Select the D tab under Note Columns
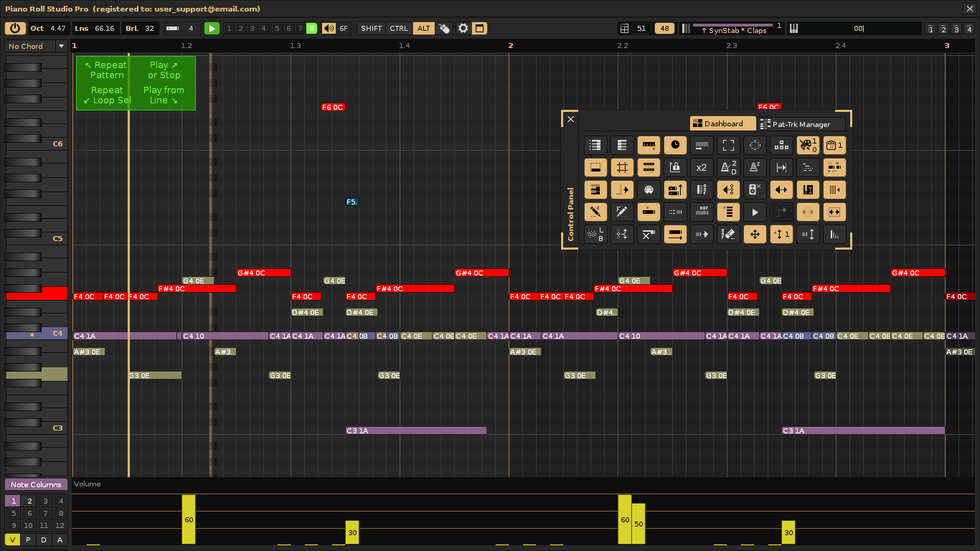 click(44, 540)
